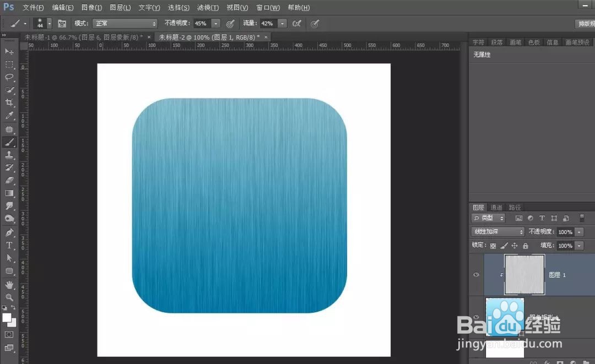Swap foreground and background colors
The height and width of the screenshot is (364, 595).
click(13, 307)
